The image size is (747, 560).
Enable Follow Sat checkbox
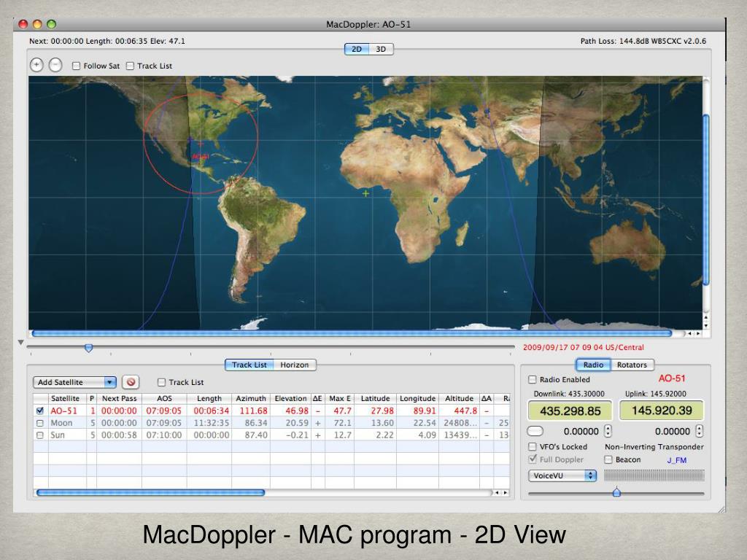(76, 66)
